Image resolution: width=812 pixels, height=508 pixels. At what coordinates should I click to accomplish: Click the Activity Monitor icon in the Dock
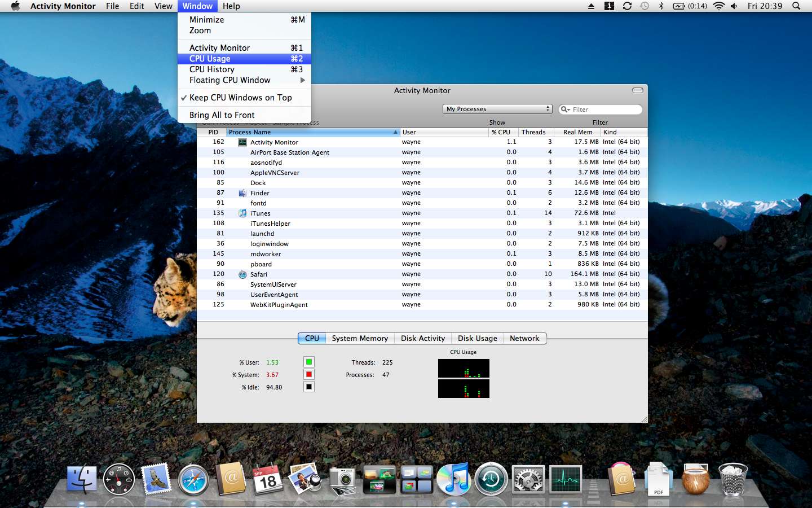[565, 480]
